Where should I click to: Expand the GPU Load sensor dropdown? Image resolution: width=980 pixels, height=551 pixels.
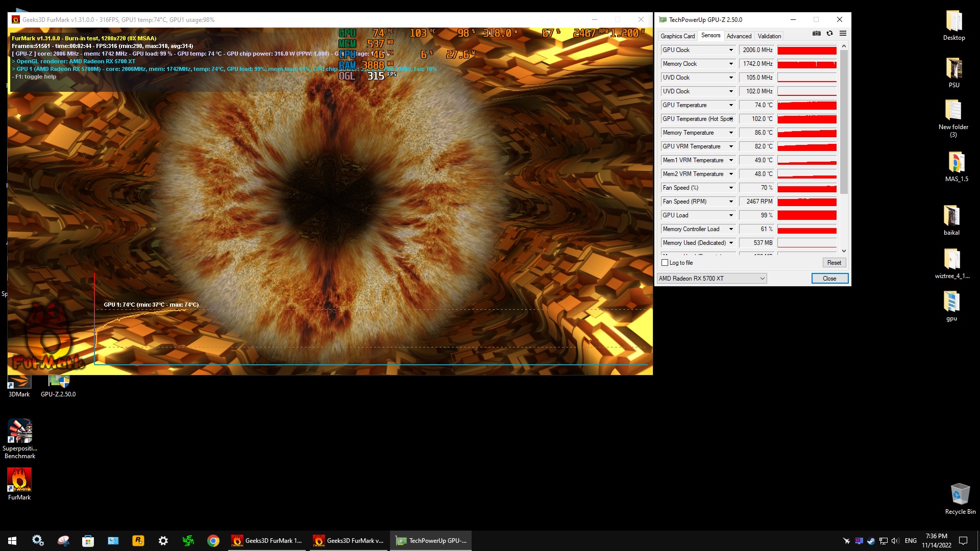(x=731, y=215)
